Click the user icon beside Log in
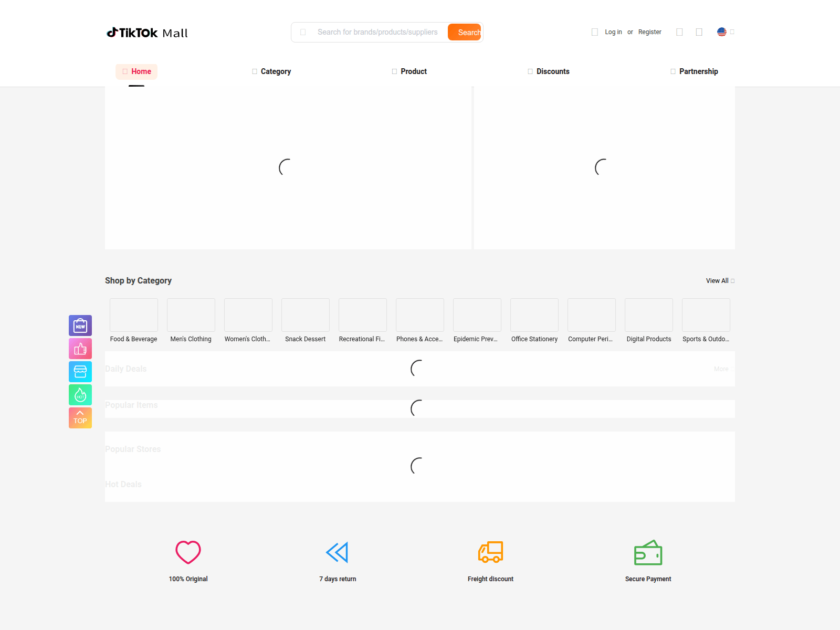Viewport: 840px width, 630px height. click(595, 32)
